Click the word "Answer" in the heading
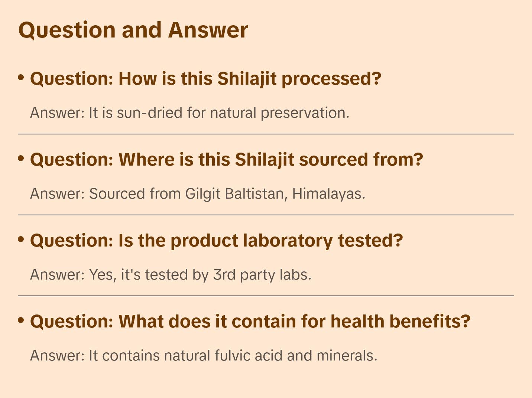The width and height of the screenshot is (532, 398). pos(208,30)
